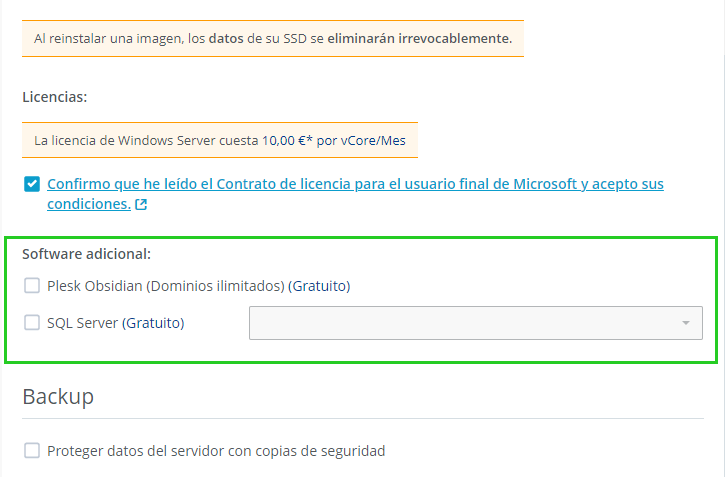Click the "Backup" section heading

click(58, 397)
